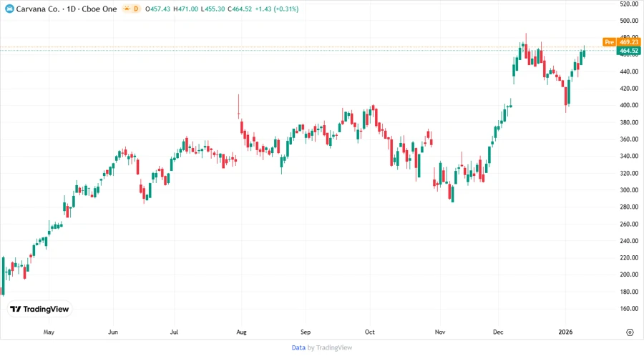Viewport: 644px width, 356px height.
Task: Click the 300.00 price scale label
Action: tap(629, 190)
